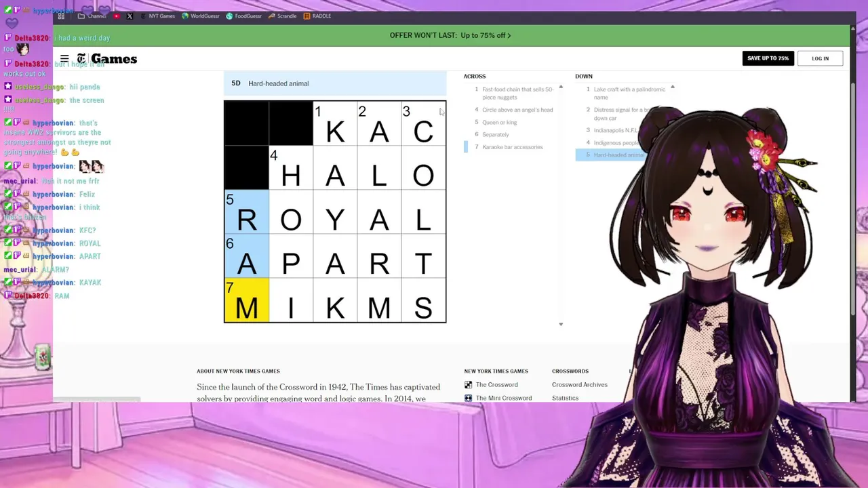Click the ABOUT NEW YORK TIMES GAMES heading
The width and height of the screenshot is (868, 488).
pyautogui.click(x=238, y=371)
